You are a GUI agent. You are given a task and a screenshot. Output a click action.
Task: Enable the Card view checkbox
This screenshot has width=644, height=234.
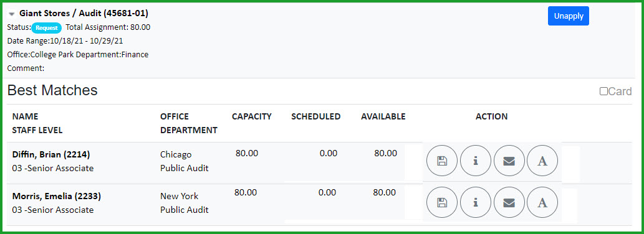(603, 91)
